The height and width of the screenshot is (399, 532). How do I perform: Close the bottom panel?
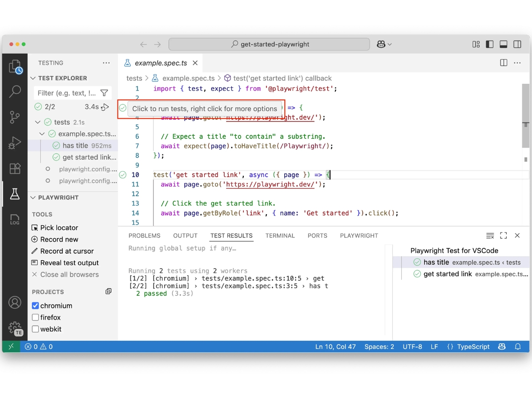[x=517, y=236]
